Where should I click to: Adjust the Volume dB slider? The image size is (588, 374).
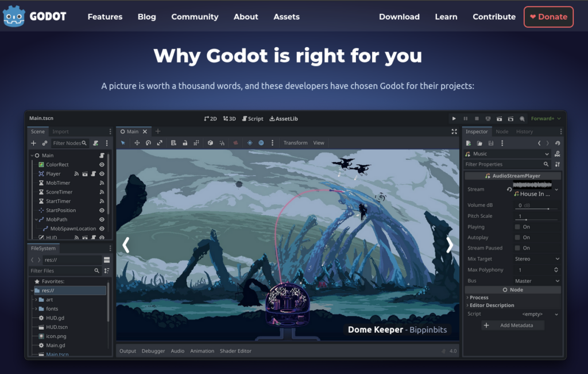(536, 208)
